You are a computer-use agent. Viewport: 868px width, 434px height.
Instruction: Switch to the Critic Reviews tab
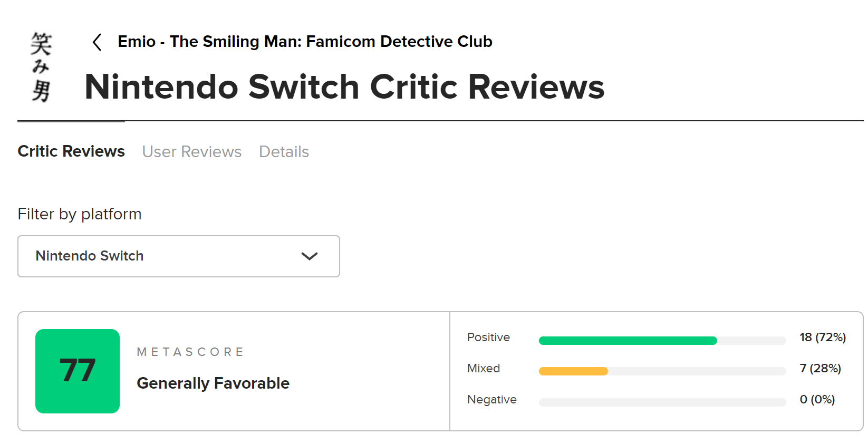coord(71,151)
